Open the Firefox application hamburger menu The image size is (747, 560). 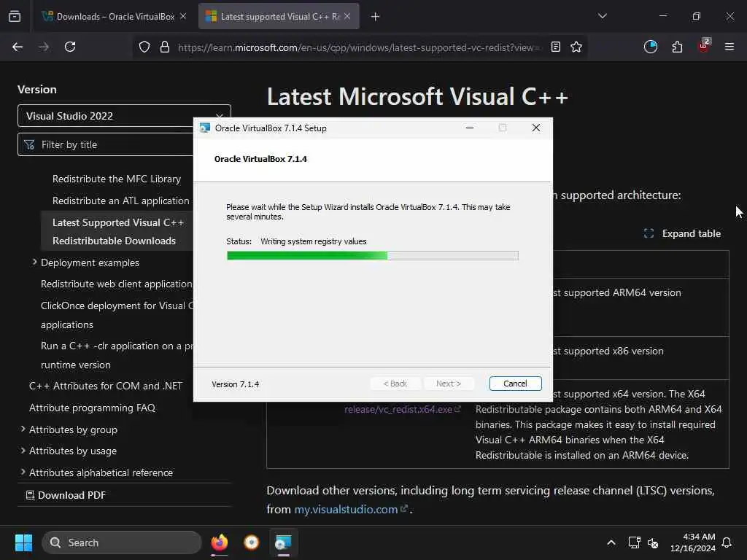[x=729, y=47]
